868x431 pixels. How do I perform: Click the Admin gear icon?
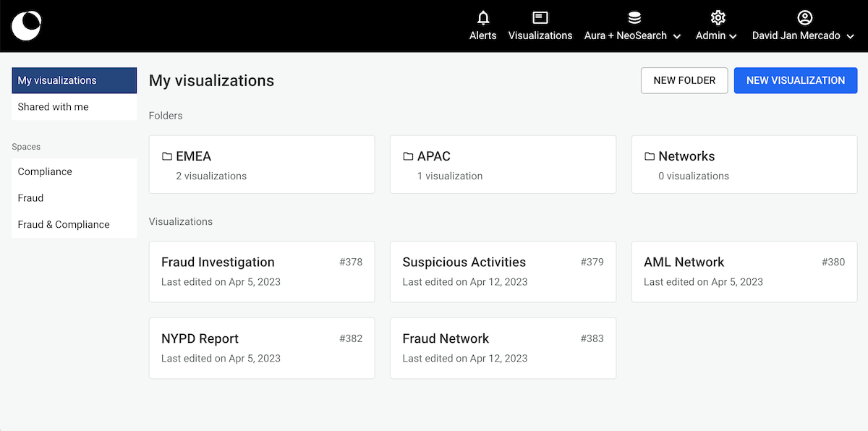coord(718,18)
